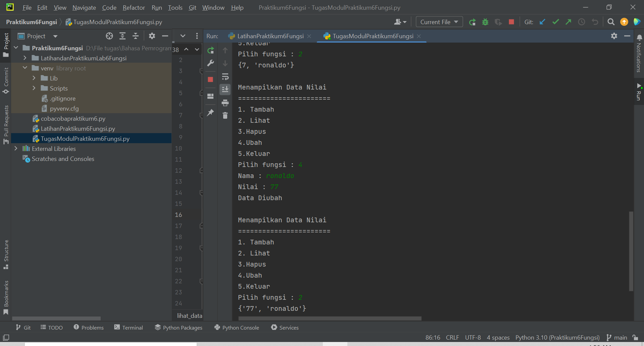
Task: Select opened file target icon in Project panel
Action: (x=109, y=36)
